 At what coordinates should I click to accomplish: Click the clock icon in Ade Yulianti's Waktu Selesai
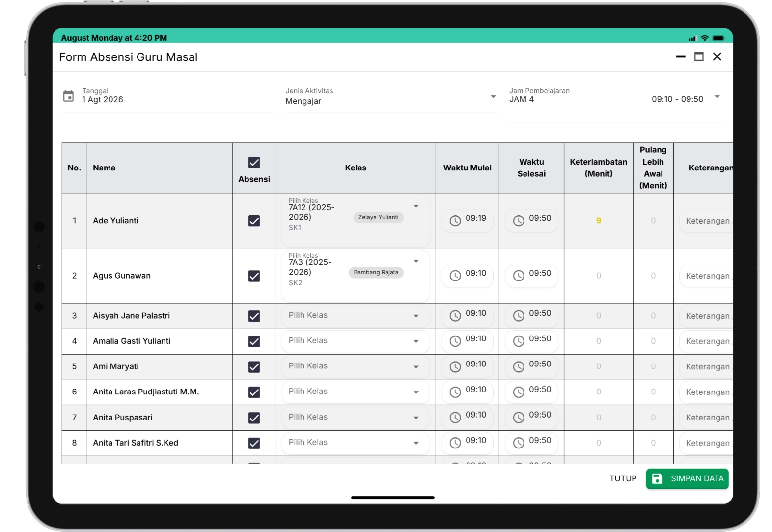click(x=519, y=221)
